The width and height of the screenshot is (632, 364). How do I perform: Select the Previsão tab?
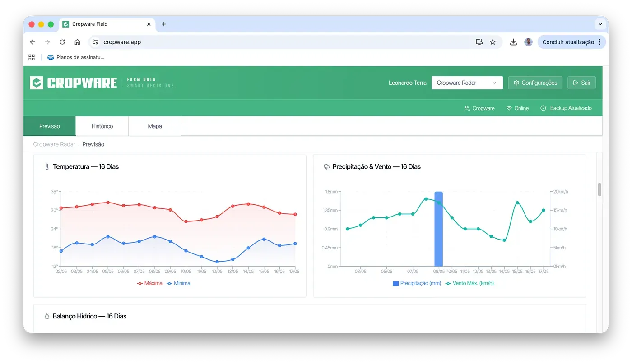[x=50, y=126]
